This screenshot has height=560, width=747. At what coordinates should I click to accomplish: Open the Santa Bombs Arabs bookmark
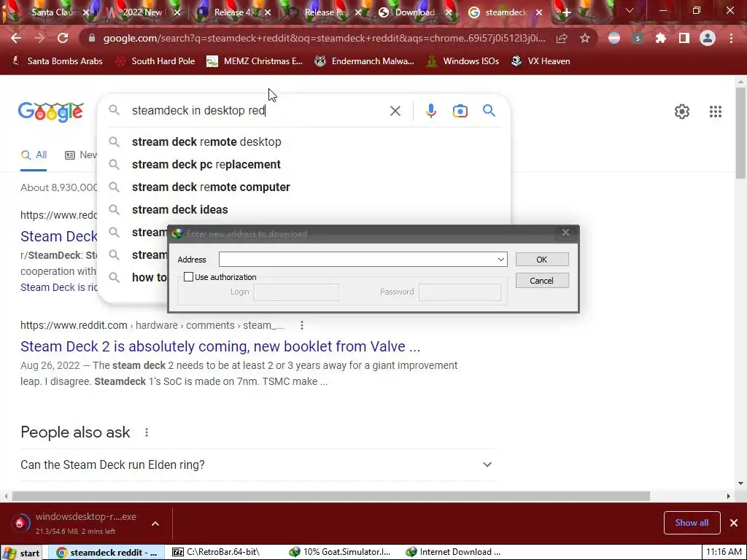pos(57,61)
